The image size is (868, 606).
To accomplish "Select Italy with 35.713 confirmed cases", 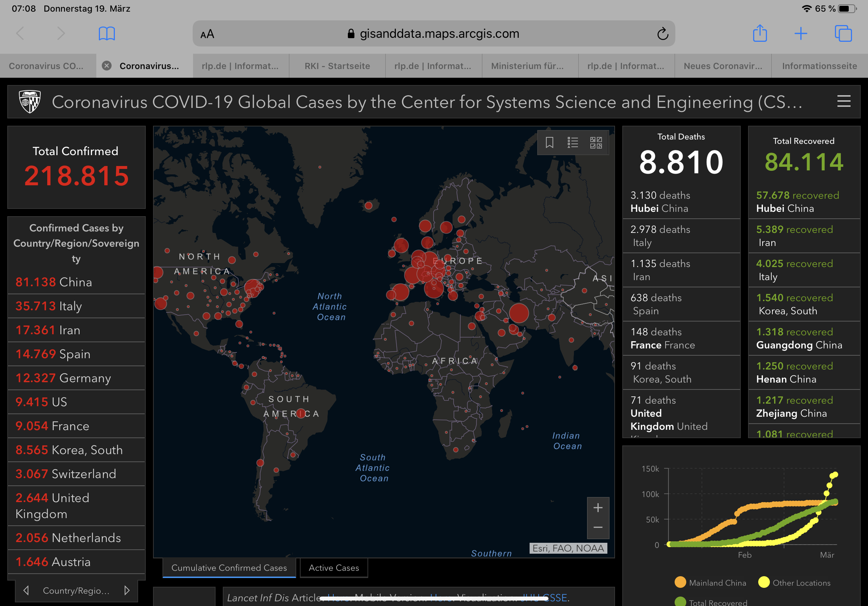I will click(76, 306).
